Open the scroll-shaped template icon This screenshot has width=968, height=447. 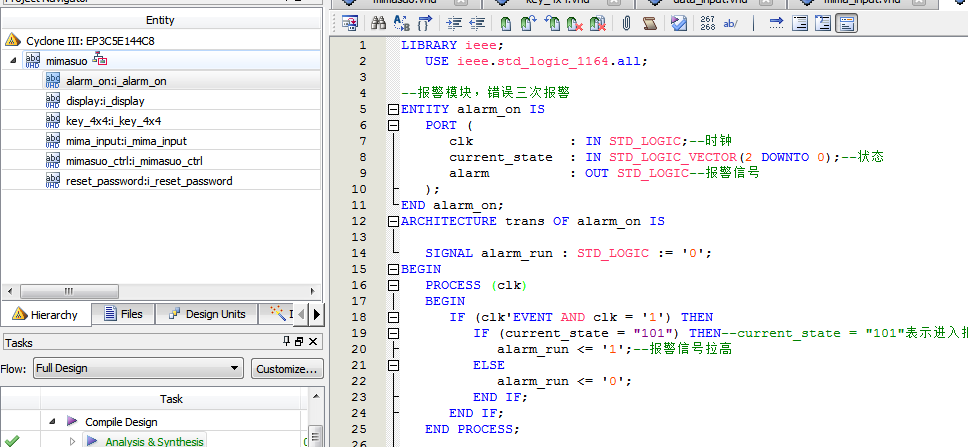(649, 23)
